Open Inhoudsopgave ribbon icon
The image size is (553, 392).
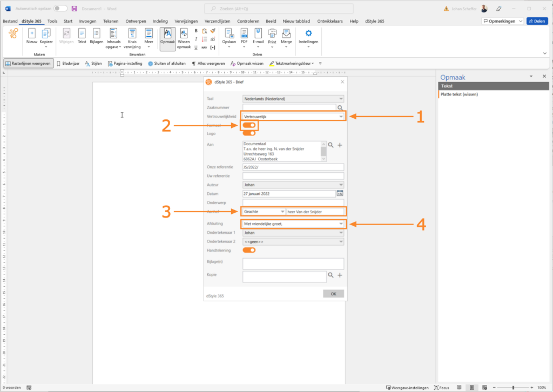(x=113, y=33)
